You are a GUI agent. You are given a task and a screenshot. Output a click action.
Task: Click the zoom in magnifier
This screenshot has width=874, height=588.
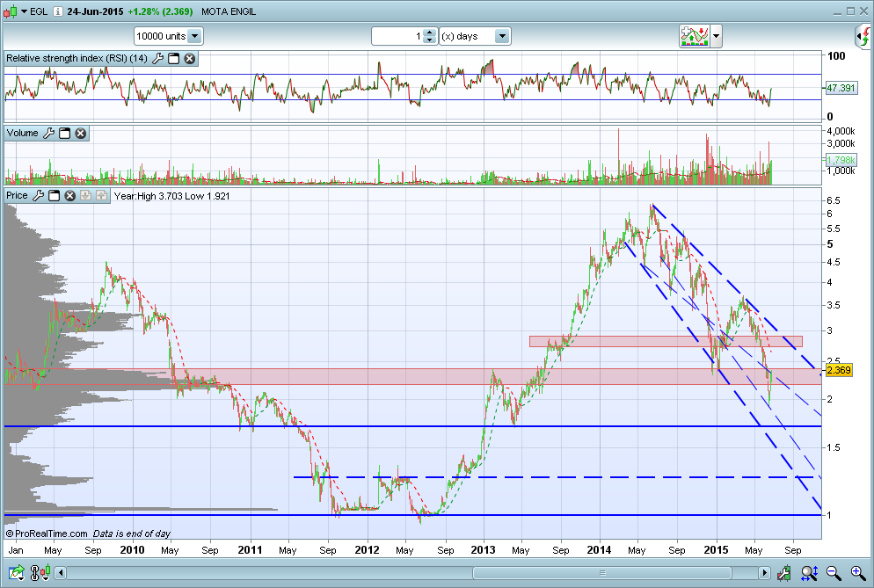click(x=858, y=573)
